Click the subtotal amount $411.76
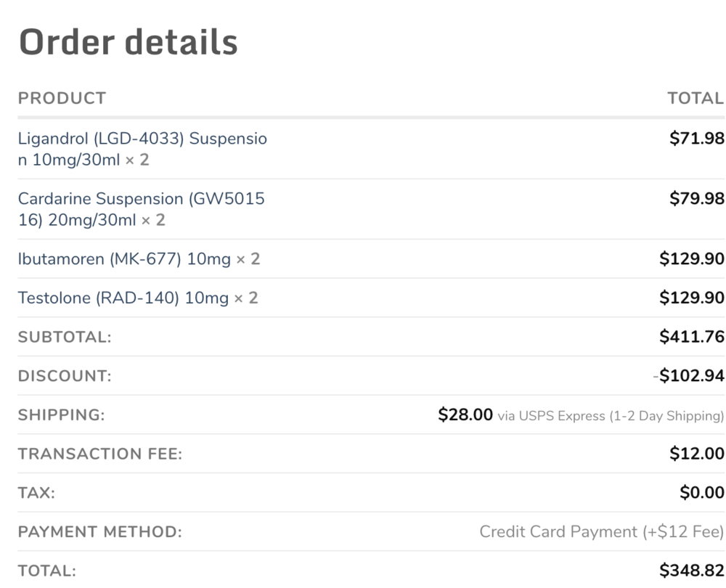 (692, 337)
